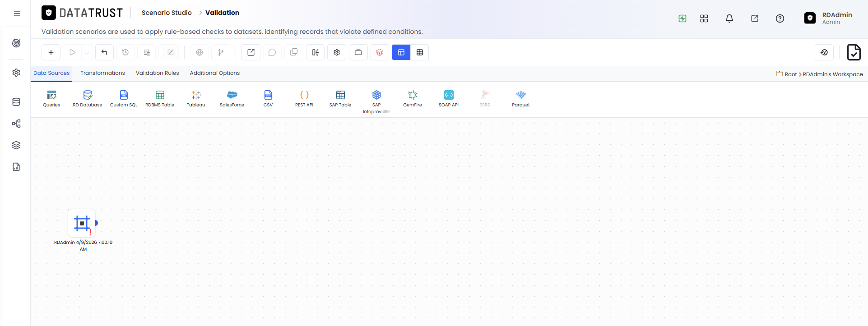Click the green activity monitor icon
This screenshot has width=868, height=326.
(682, 18)
